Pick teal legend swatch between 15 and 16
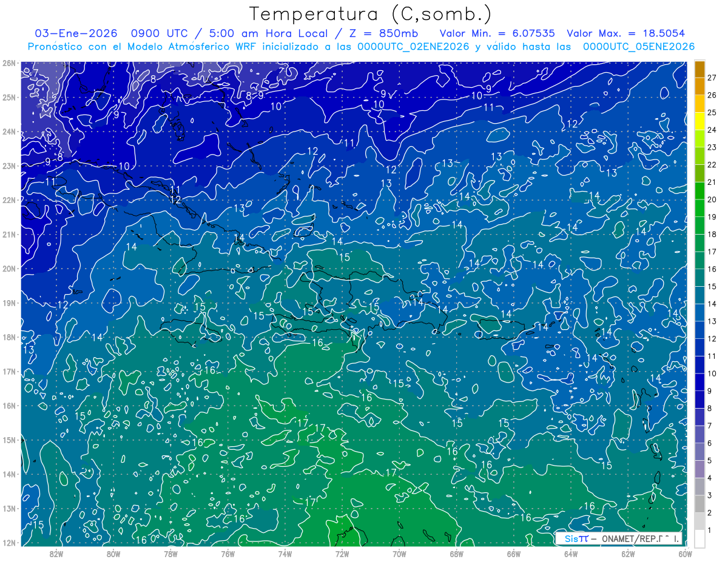728x562 pixels. click(x=699, y=278)
